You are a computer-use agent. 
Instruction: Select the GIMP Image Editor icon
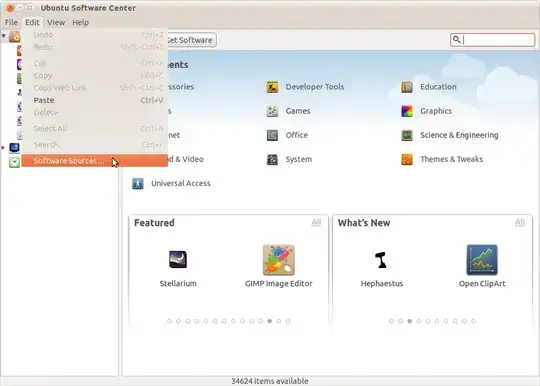pos(279,260)
